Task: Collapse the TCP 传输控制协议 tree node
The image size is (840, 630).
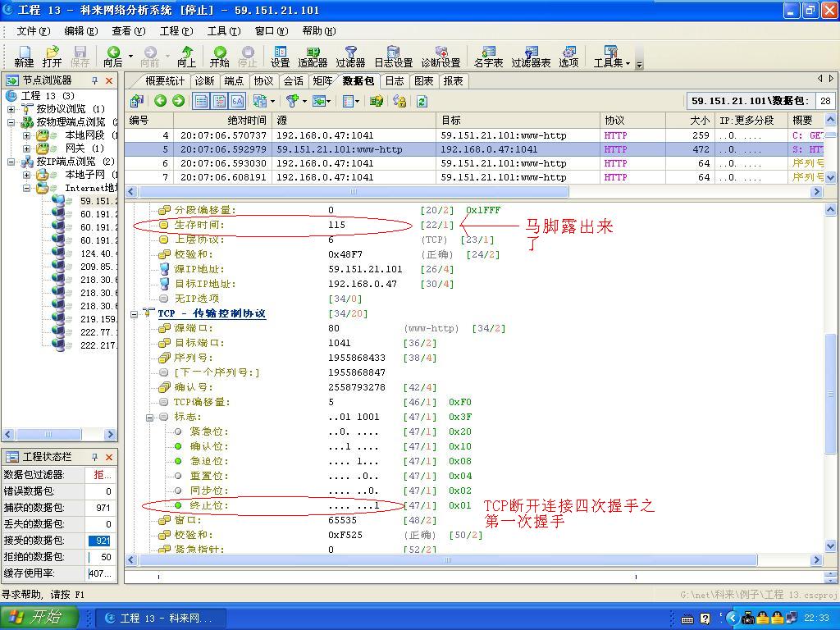Action: [134, 313]
